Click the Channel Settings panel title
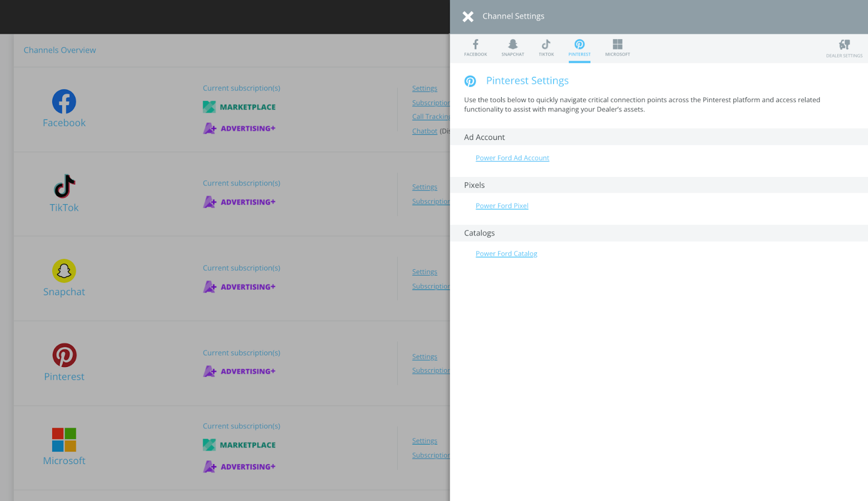The height and width of the screenshot is (501, 868). (x=513, y=16)
